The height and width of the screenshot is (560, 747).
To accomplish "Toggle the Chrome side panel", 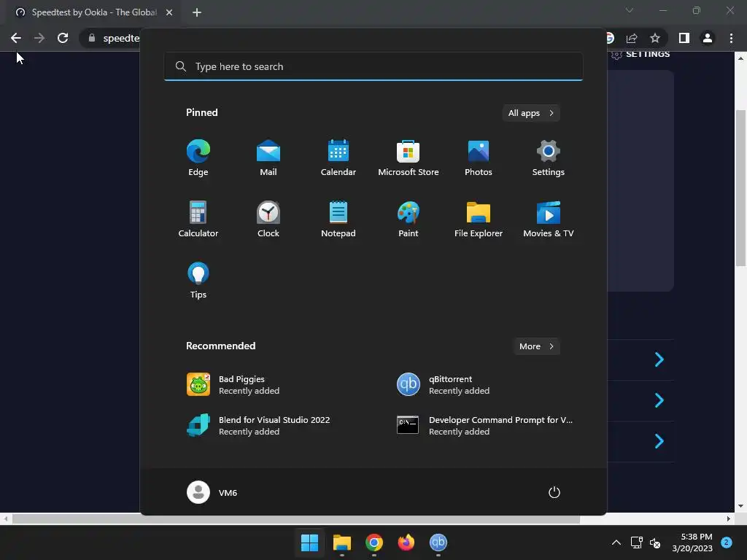I will pyautogui.click(x=684, y=38).
